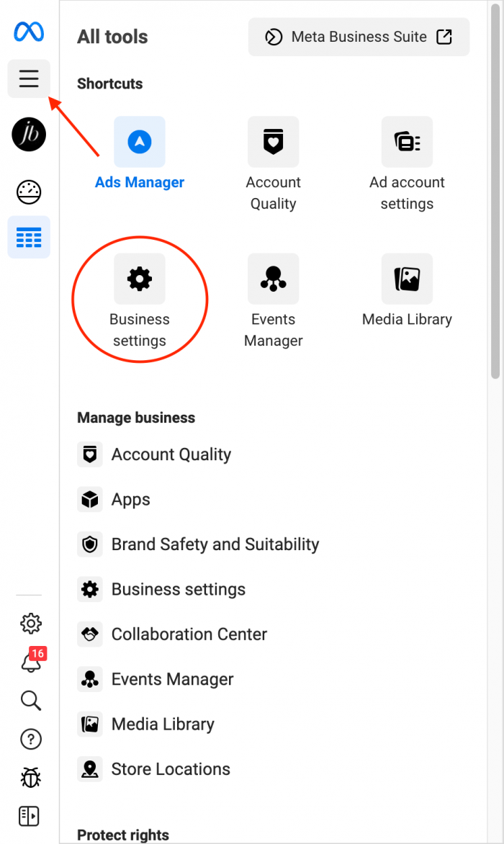Click the Ads Manager blue label
The width and height of the screenshot is (504, 844).
139,182
